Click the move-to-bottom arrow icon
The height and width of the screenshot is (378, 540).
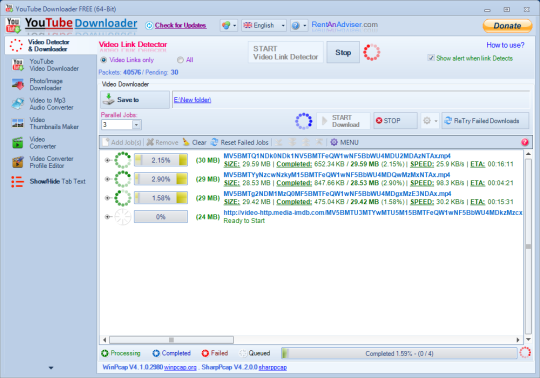click(278, 142)
